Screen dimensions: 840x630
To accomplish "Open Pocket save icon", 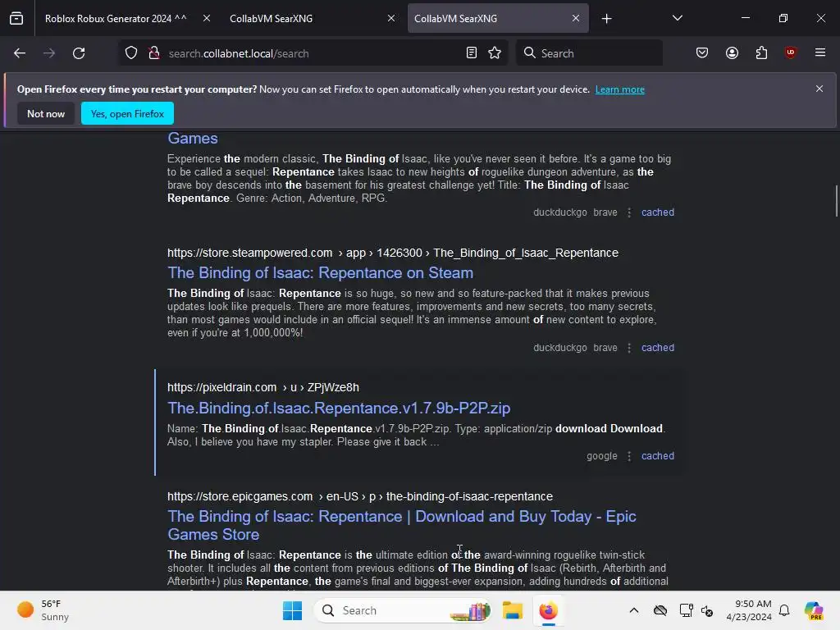I will click(x=702, y=53).
